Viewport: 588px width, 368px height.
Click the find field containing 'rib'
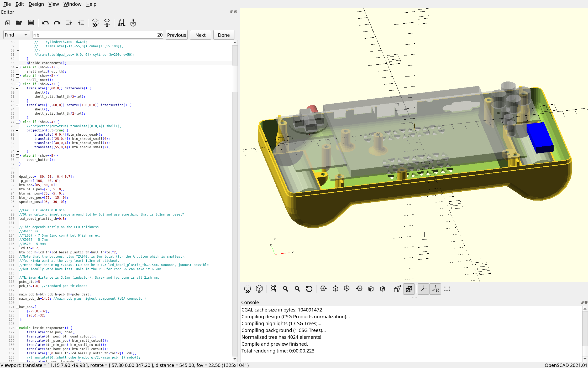click(98, 35)
